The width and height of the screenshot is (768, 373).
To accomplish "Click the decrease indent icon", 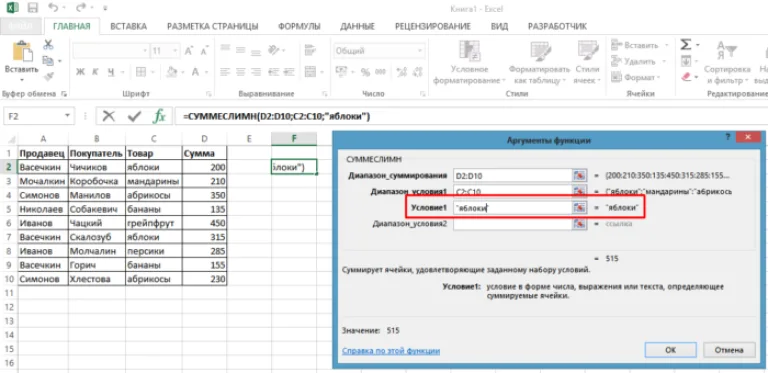I will 274,71.
